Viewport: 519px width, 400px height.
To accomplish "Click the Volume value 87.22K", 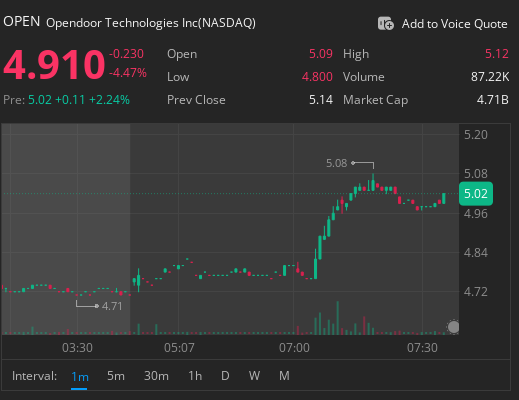I will tap(490, 77).
